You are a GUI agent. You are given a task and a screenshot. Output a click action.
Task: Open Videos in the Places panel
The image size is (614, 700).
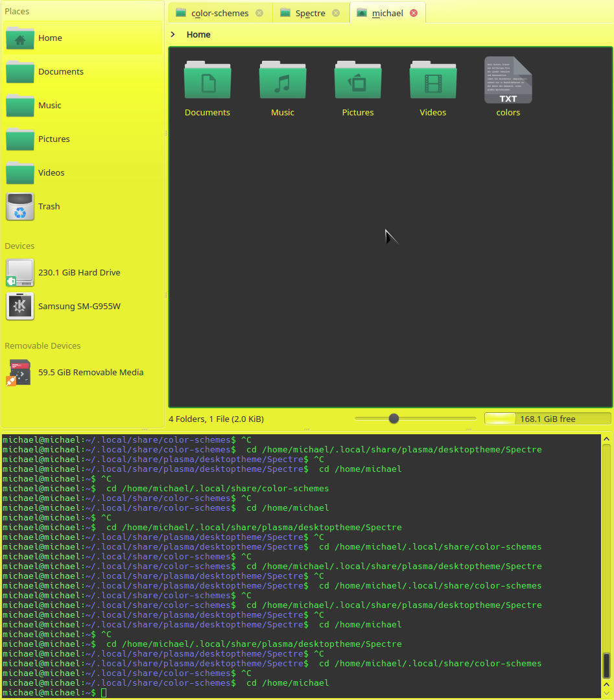coord(82,173)
